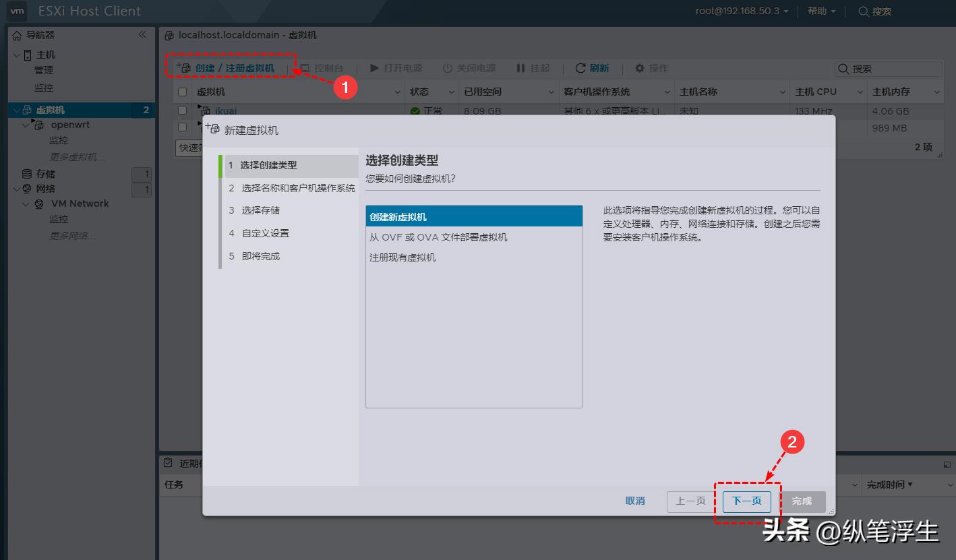Click the 刷新 refresh icon
This screenshot has width=956, height=560.
(x=581, y=67)
